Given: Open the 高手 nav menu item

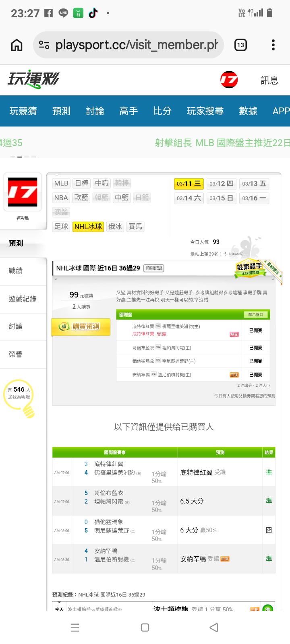Looking at the screenshot, I should [x=129, y=111].
